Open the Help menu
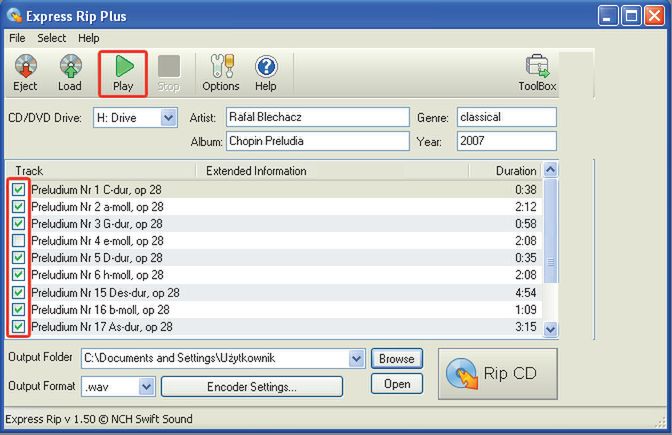This screenshot has height=435, width=672. [89, 38]
